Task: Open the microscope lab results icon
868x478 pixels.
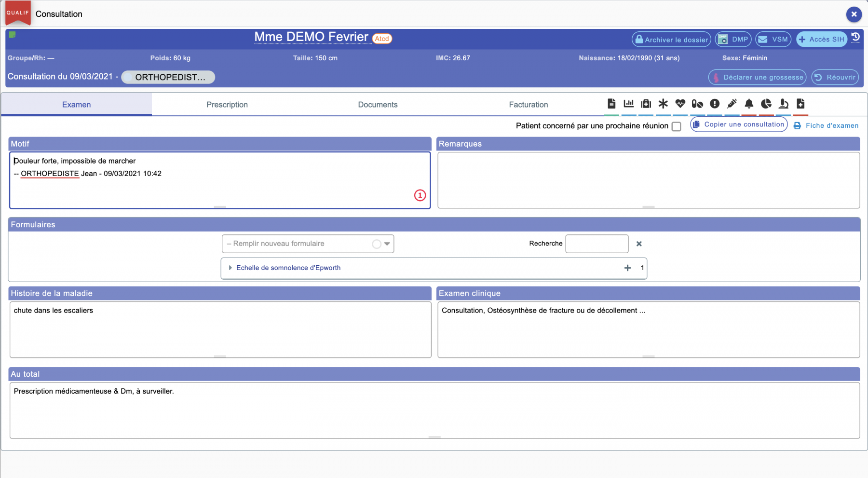Action: [x=784, y=104]
